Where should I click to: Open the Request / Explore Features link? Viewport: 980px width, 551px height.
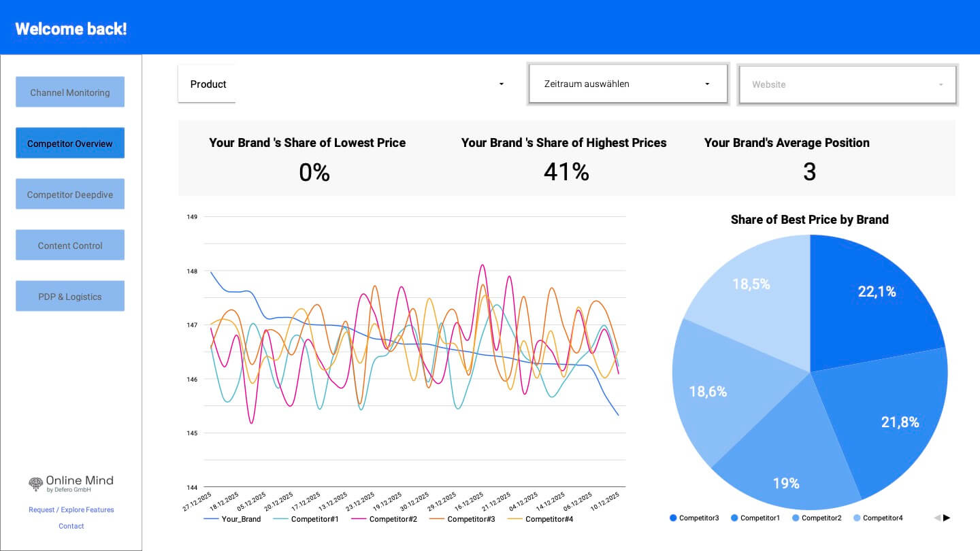click(x=71, y=510)
